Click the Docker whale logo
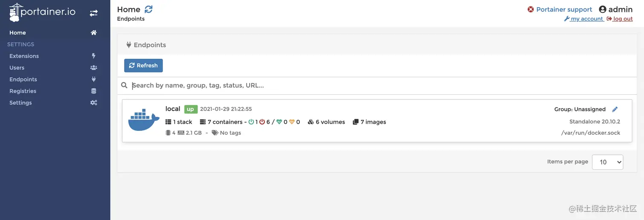The height and width of the screenshot is (220, 644). (144, 120)
